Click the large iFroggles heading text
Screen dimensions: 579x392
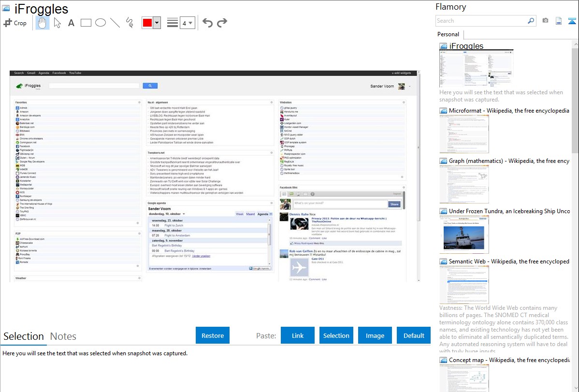pyautogui.click(x=42, y=9)
